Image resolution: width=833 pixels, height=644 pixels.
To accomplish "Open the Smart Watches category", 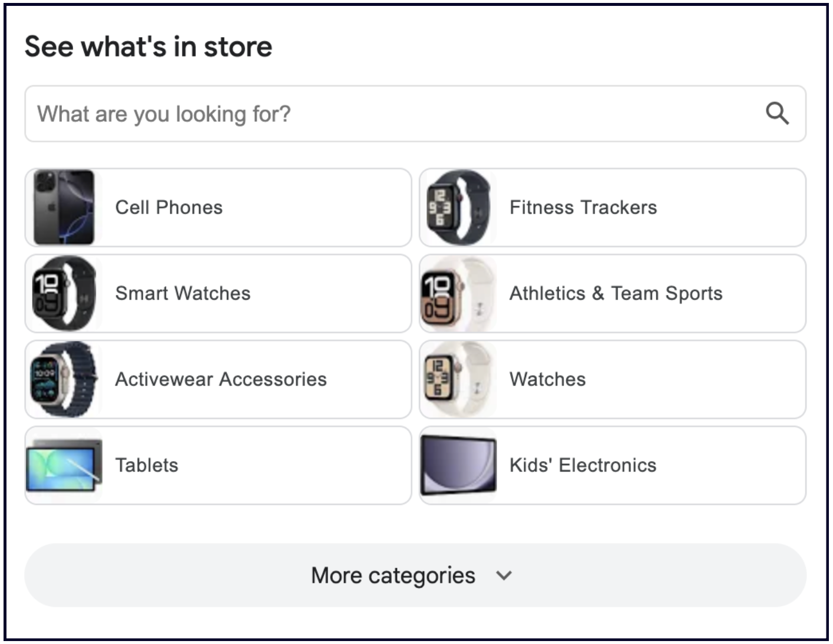I will 183,294.
